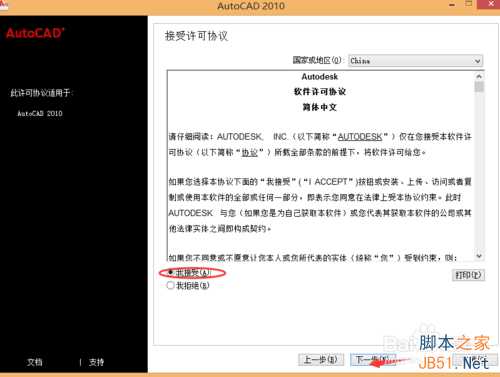Open the "文档" documentation link
This screenshot has height=377, width=500.
[x=34, y=362]
